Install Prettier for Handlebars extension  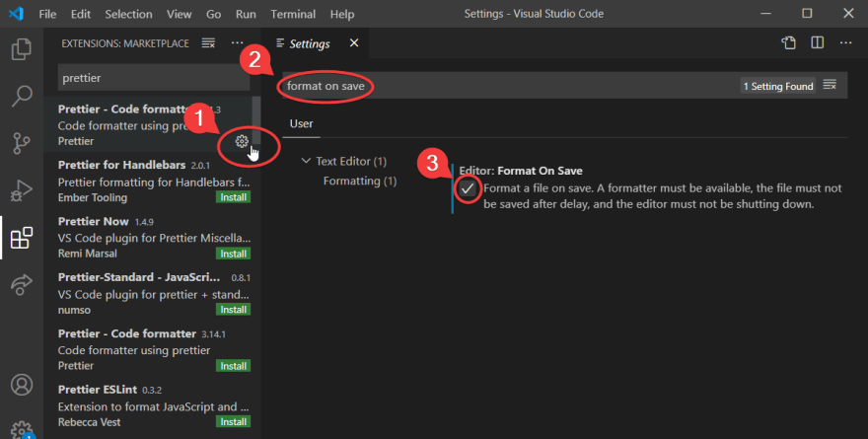tap(233, 197)
